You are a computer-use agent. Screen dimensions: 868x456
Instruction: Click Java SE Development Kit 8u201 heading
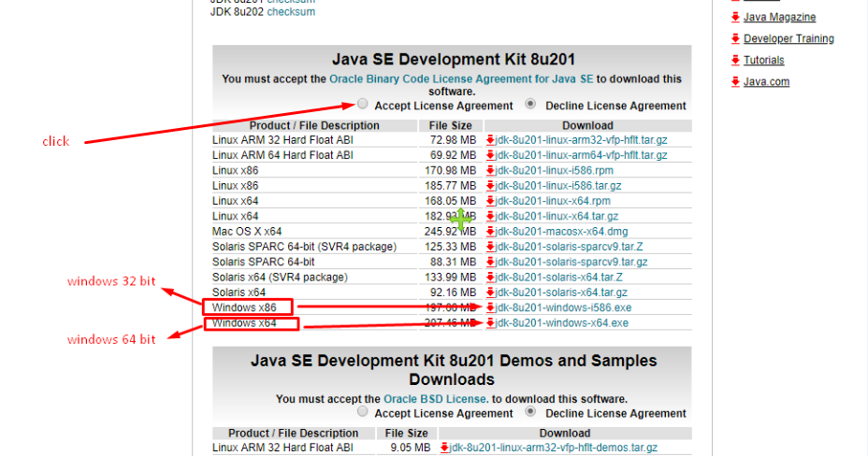(x=454, y=59)
